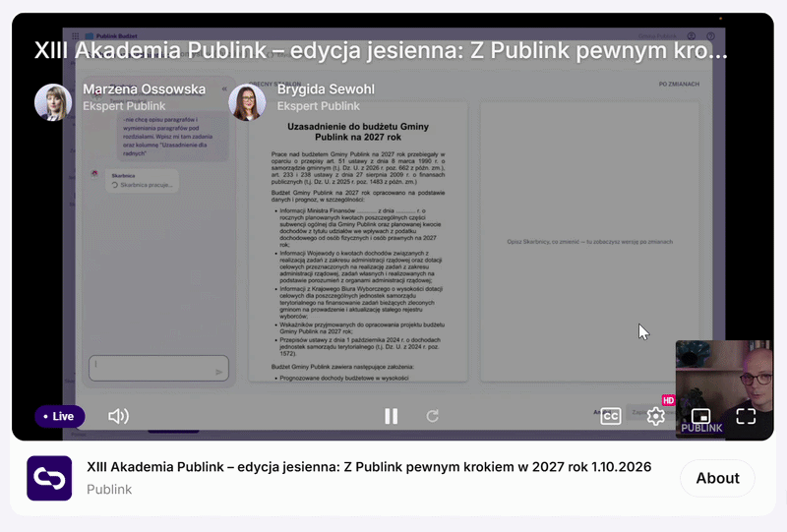Screen dimensions: 787x532
Task: Toggle closed captions with the CC button
Action: [610, 416]
